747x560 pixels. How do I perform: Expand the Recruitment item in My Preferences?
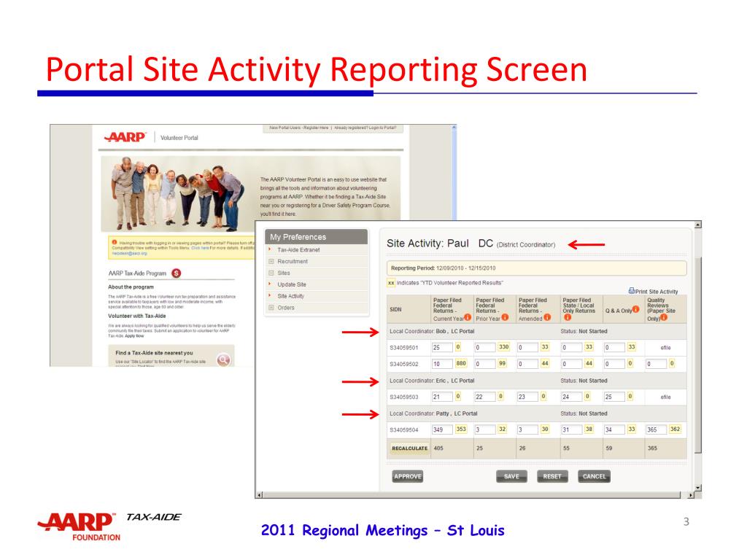click(271, 262)
